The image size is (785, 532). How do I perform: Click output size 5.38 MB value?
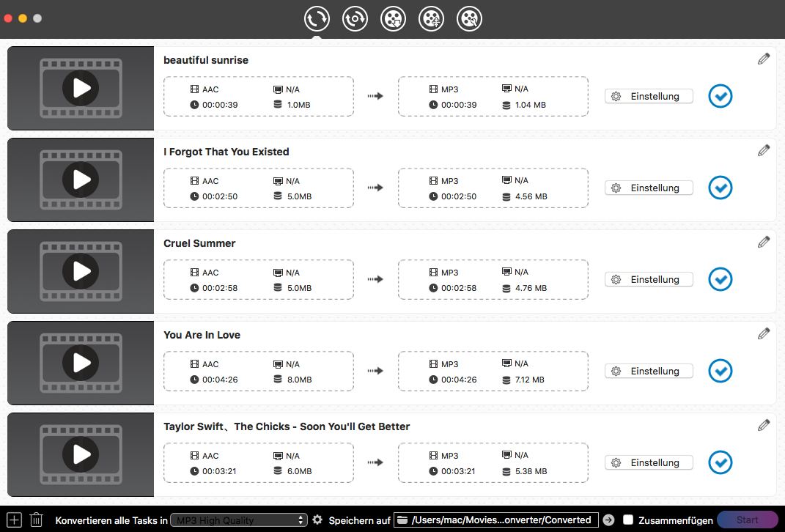(x=531, y=471)
